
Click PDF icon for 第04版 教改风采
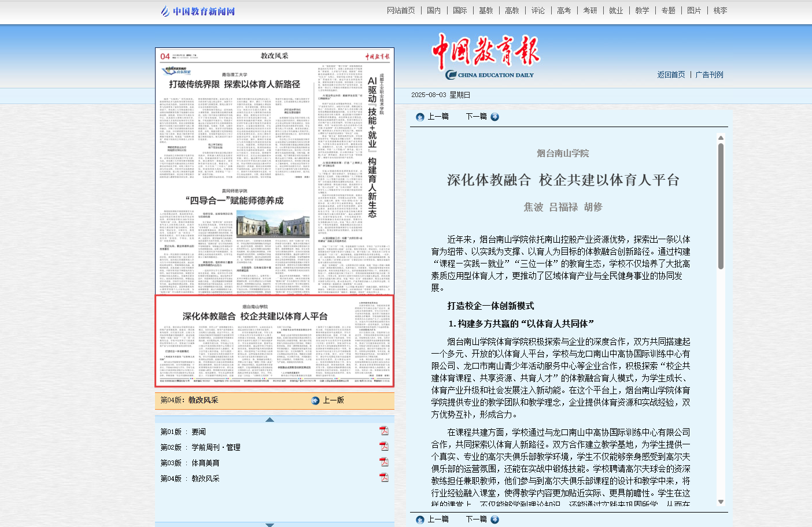tap(383, 478)
